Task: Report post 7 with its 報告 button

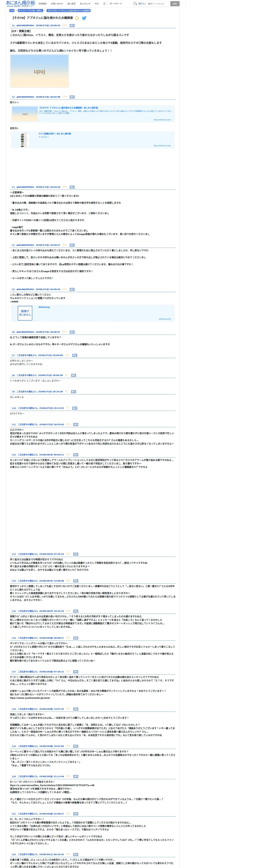Action: point(75,355)
